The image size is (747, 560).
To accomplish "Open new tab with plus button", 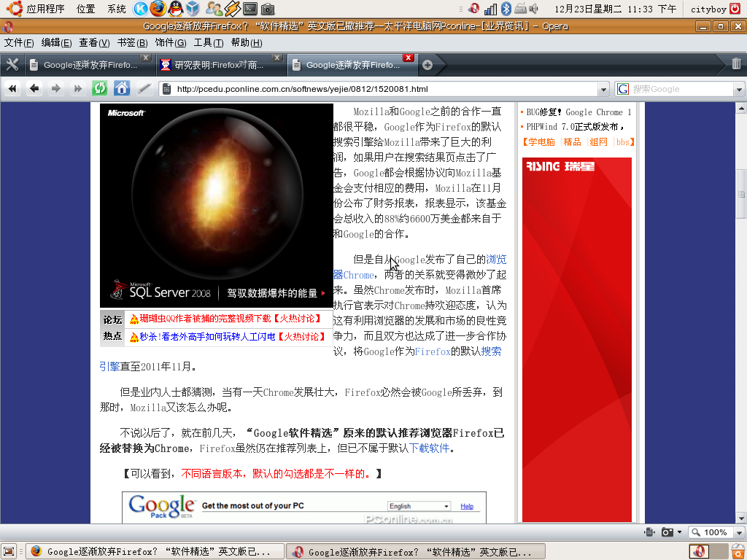I will [427, 65].
